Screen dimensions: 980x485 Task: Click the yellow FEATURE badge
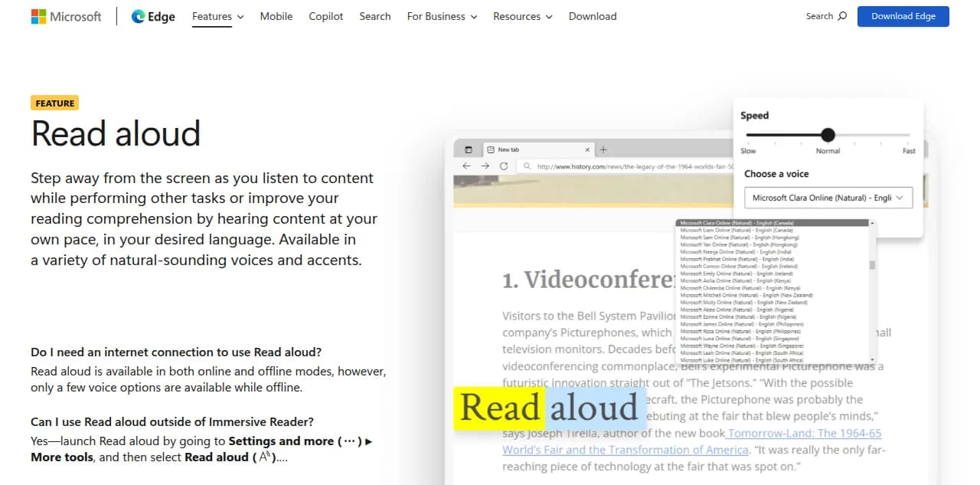[55, 103]
